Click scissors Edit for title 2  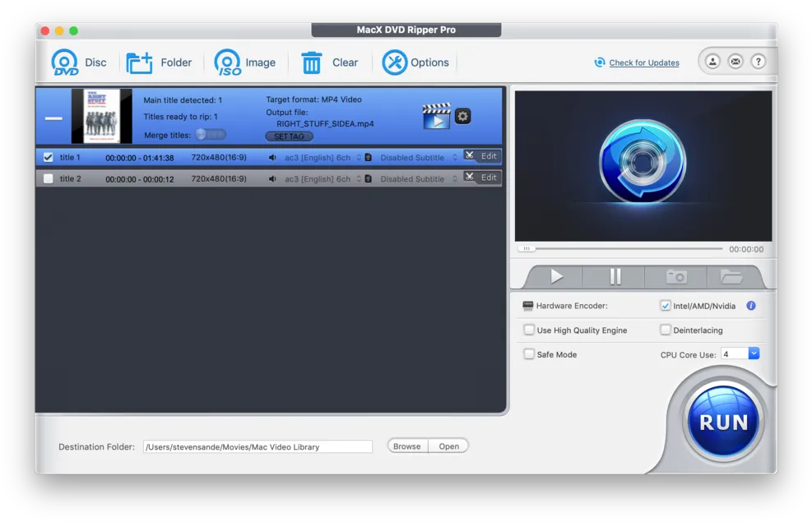[481, 178]
